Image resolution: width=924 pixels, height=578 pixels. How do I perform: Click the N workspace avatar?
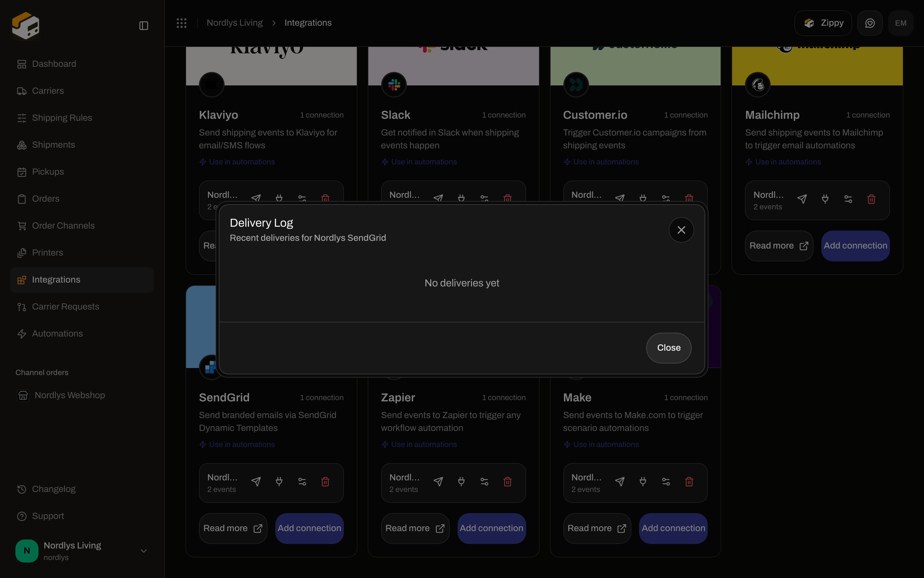[27, 551]
